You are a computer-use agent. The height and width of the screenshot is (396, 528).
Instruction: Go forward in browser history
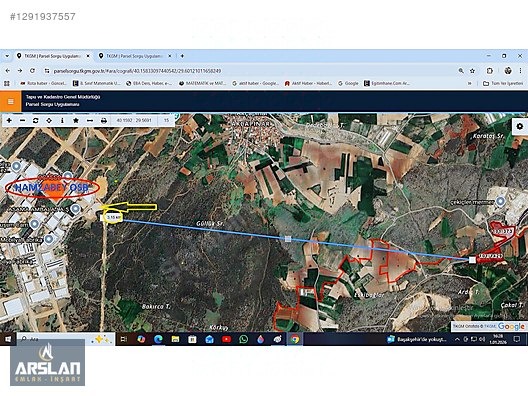click(20, 71)
